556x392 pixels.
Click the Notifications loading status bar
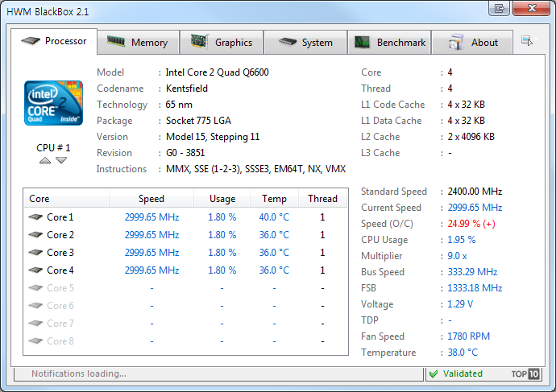click(x=219, y=373)
